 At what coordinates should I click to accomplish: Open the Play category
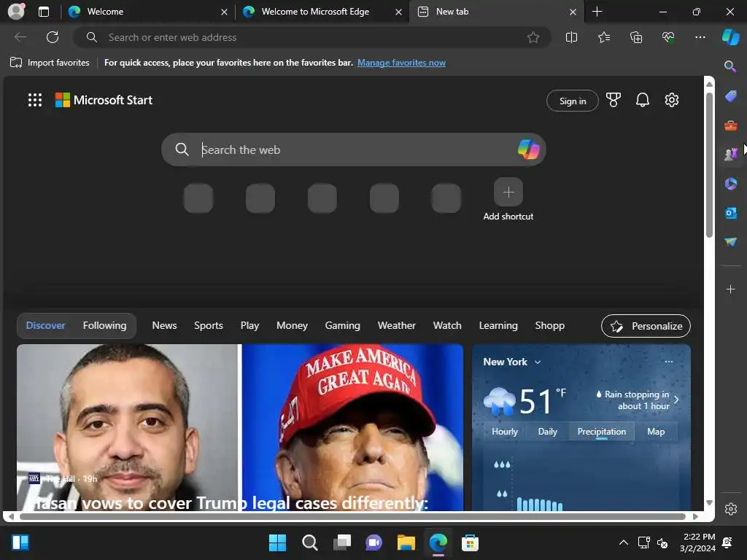pyautogui.click(x=249, y=326)
